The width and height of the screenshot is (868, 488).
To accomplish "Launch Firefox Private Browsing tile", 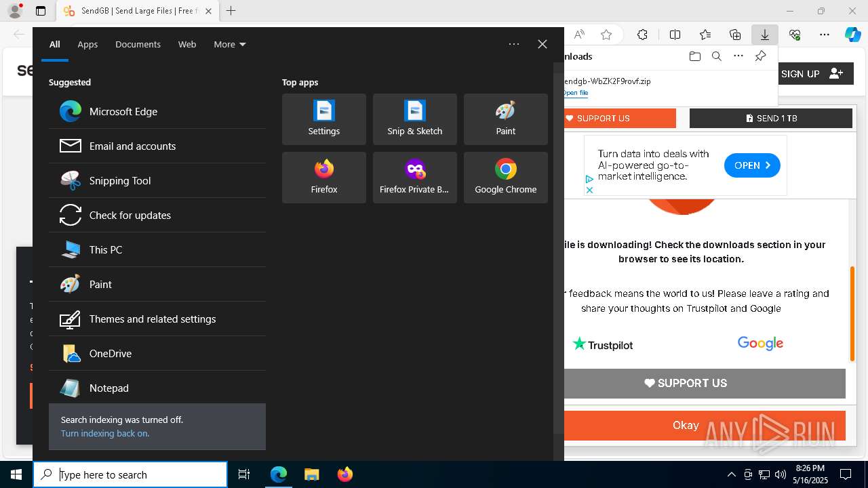I will tap(415, 178).
